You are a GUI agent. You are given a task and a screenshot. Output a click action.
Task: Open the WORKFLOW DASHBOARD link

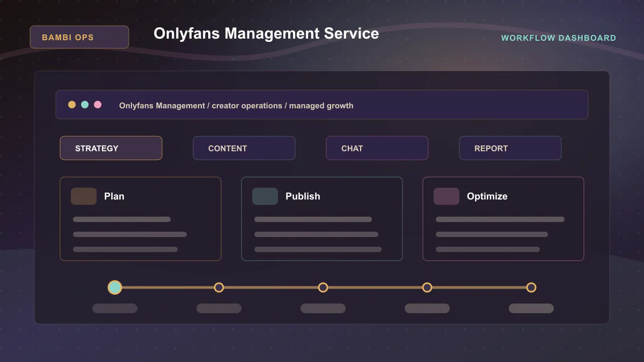click(x=559, y=38)
